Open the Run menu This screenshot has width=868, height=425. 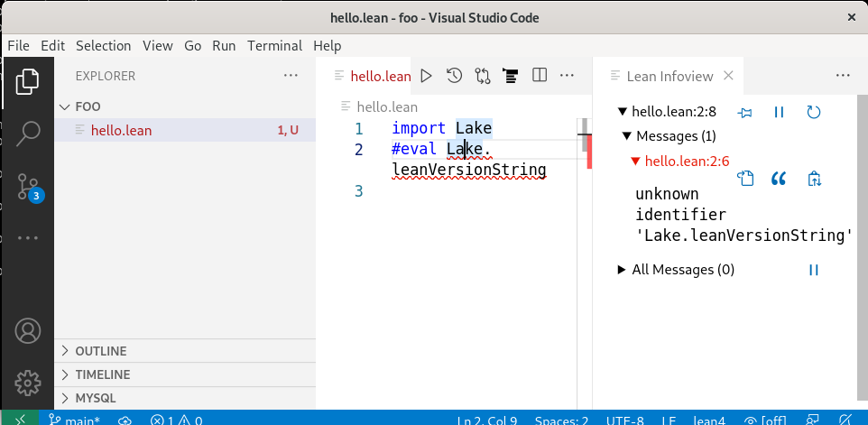(224, 45)
